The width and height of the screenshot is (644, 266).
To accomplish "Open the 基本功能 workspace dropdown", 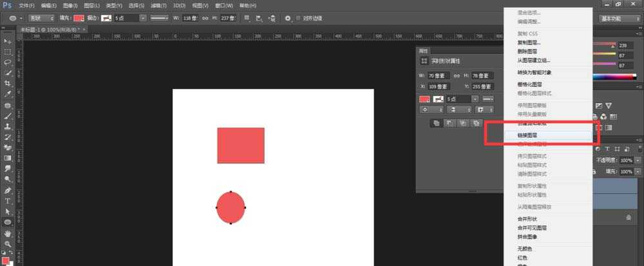I will (x=620, y=18).
